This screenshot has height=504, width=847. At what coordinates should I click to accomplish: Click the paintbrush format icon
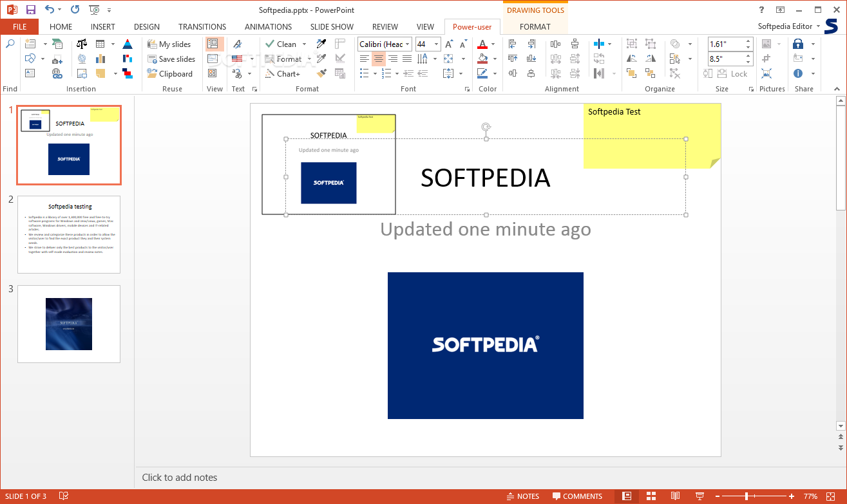tap(321, 73)
